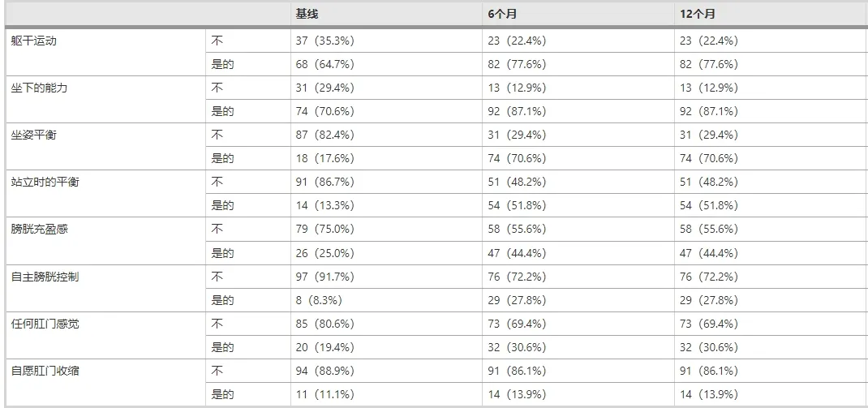The height and width of the screenshot is (408, 868).
Task: Select baseline cell 74 (70.6%)
Action: (324, 111)
